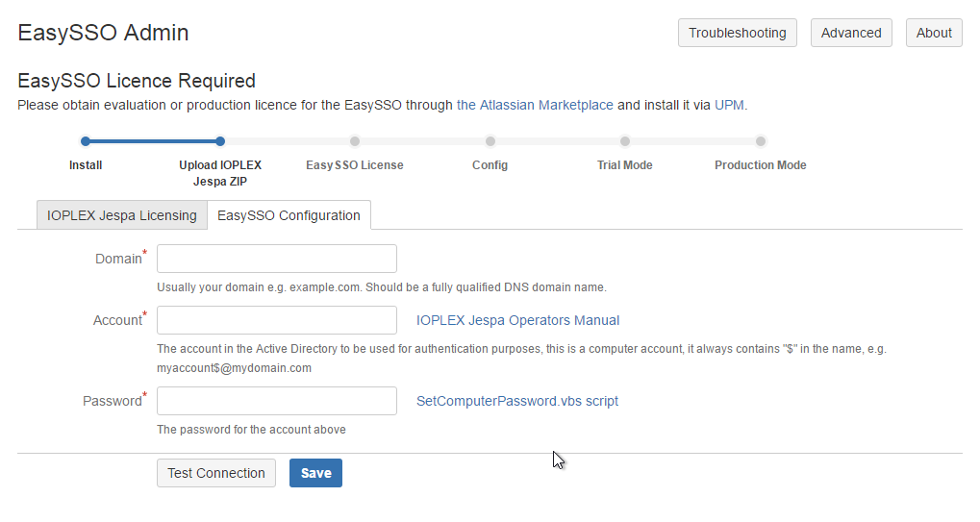Viewport: 980px width, 522px height.
Task: Select the Config step dot
Action: pyautogui.click(x=490, y=141)
